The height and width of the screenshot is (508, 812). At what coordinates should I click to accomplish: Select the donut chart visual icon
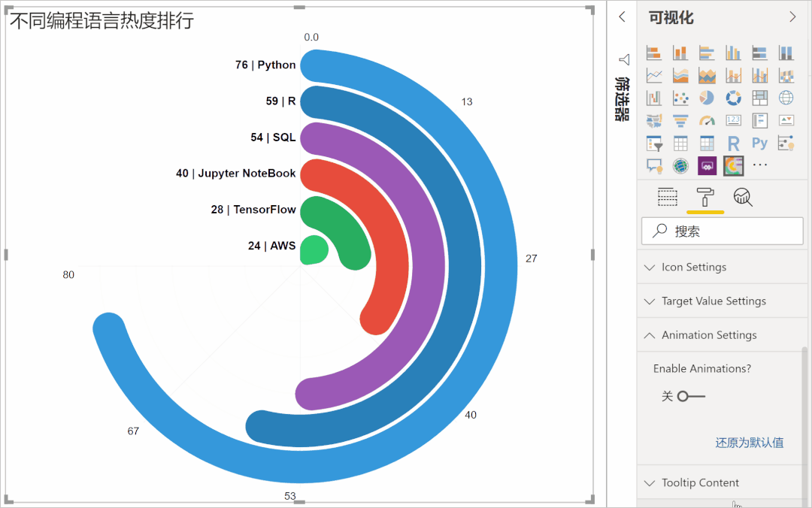point(733,98)
